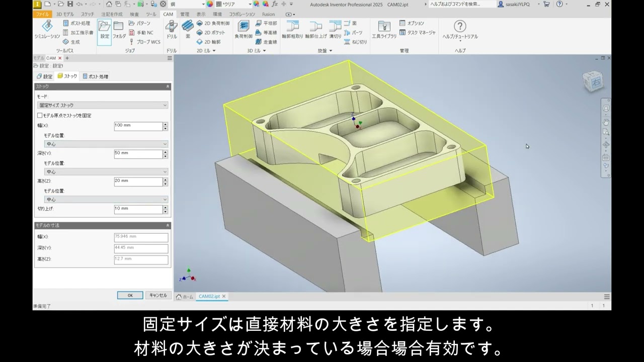Open the 検査 ribbon tab
Viewport: 644px width, 362px height.
click(x=134, y=14)
